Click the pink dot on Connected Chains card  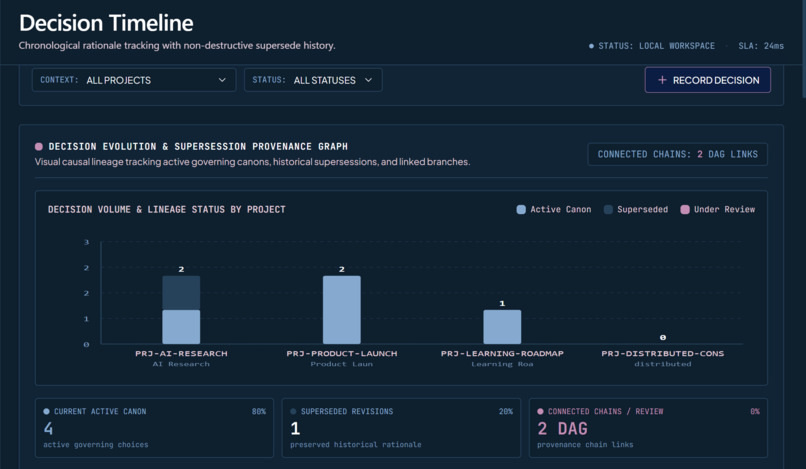tap(540, 411)
